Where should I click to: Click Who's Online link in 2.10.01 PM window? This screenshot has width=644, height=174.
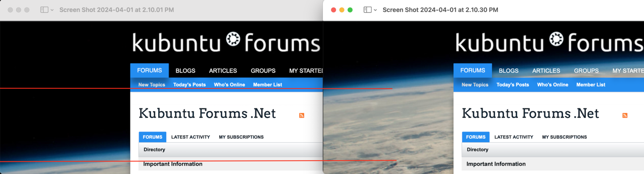(229, 85)
